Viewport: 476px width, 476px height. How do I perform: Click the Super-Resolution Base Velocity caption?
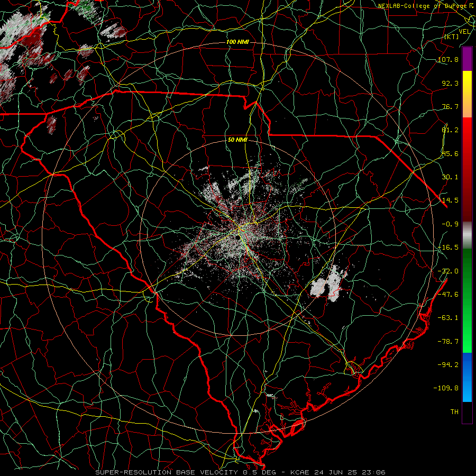coord(240,472)
